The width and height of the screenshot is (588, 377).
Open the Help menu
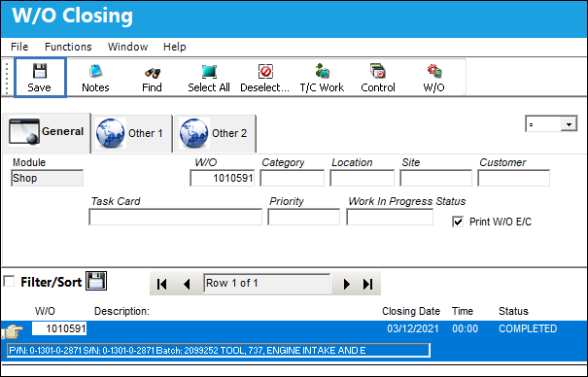174,47
